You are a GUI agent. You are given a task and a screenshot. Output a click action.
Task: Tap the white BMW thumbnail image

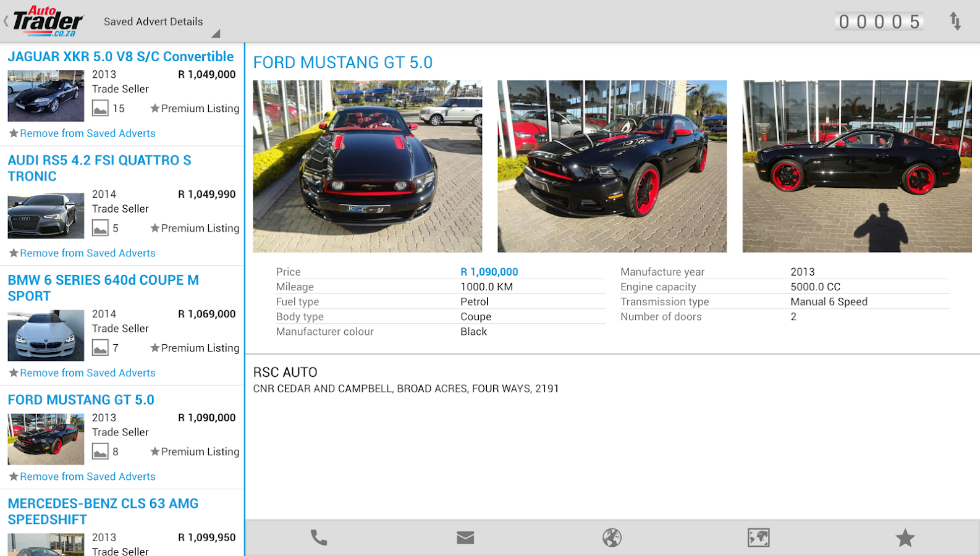[46, 335]
